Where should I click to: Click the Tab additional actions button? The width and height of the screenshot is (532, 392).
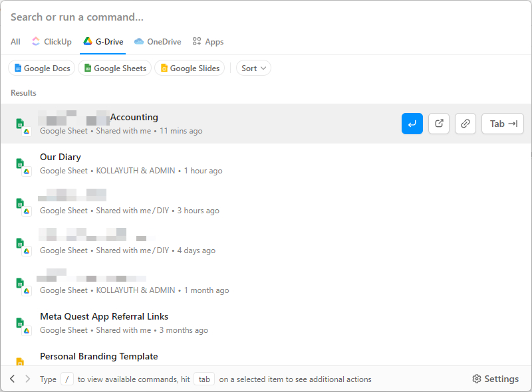tap(503, 124)
